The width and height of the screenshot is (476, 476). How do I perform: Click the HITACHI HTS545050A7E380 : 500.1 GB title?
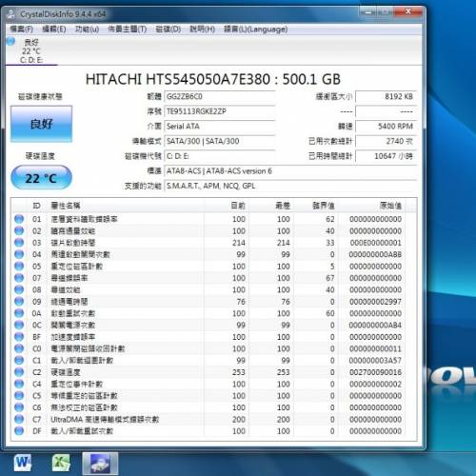213,79
